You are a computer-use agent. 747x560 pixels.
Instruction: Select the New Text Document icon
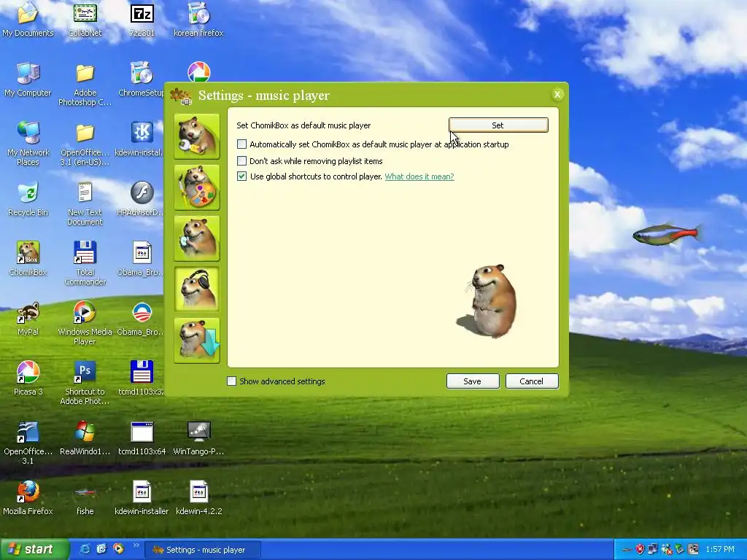point(85,203)
